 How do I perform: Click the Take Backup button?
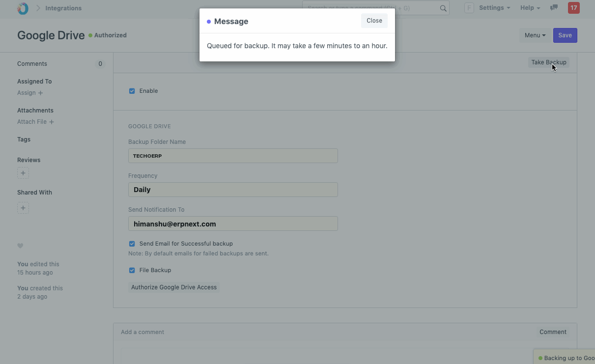click(x=549, y=62)
